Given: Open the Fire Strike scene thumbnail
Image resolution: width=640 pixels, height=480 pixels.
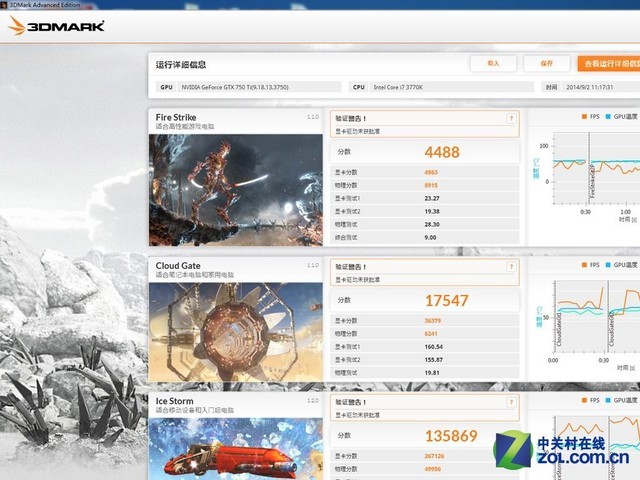Looking at the screenshot, I should click(236, 190).
